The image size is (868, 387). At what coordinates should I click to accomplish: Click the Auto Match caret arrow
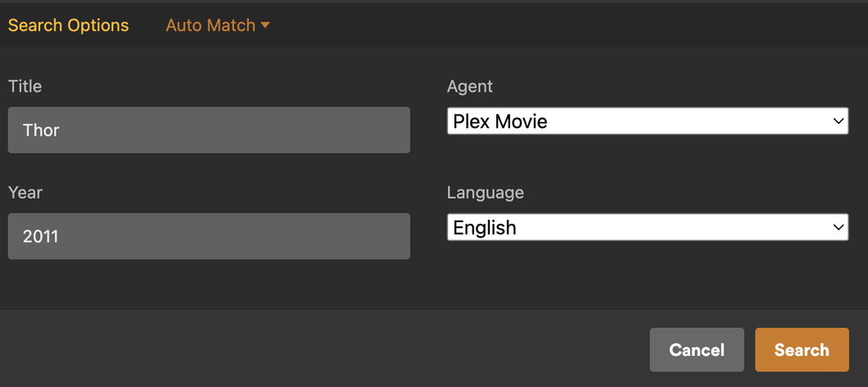[x=265, y=25]
